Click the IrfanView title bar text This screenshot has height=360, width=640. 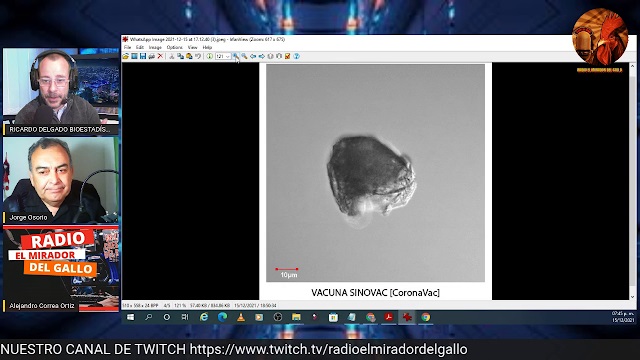click(x=207, y=40)
